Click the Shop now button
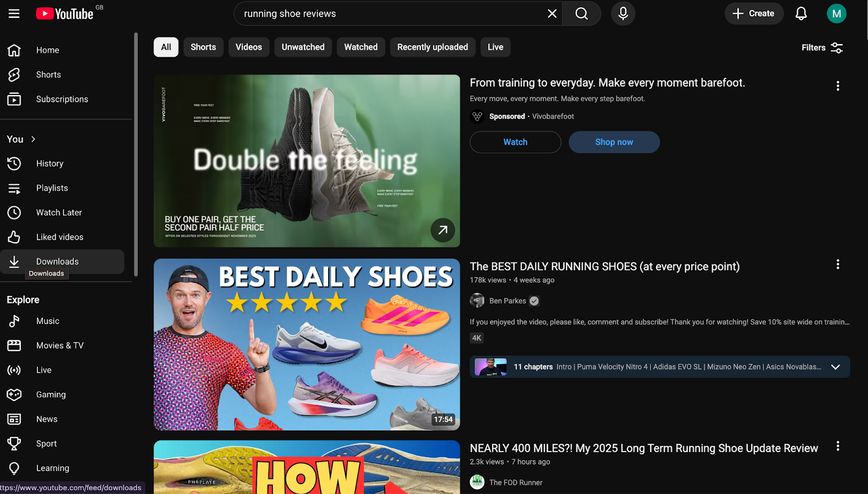The image size is (868, 494). tap(614, 142)
